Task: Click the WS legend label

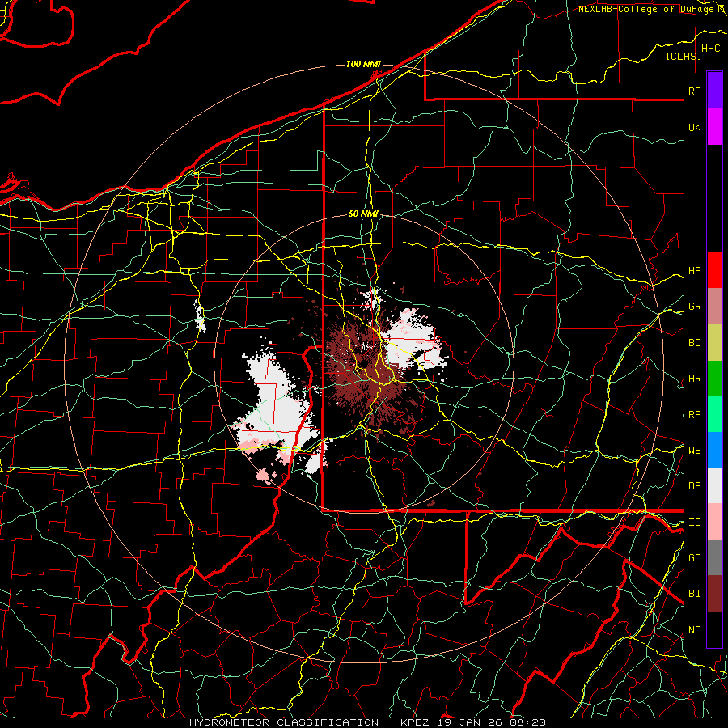Action: [x=694, y=451]
